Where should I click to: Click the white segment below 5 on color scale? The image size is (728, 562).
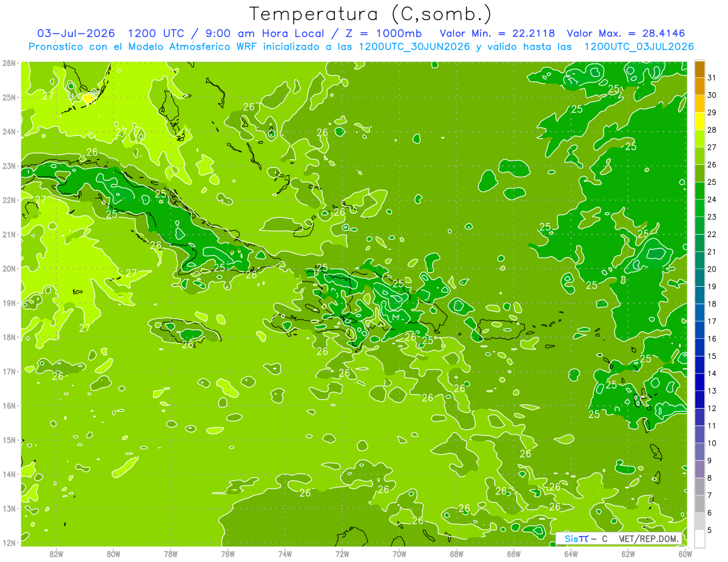(x=699, y=538)
